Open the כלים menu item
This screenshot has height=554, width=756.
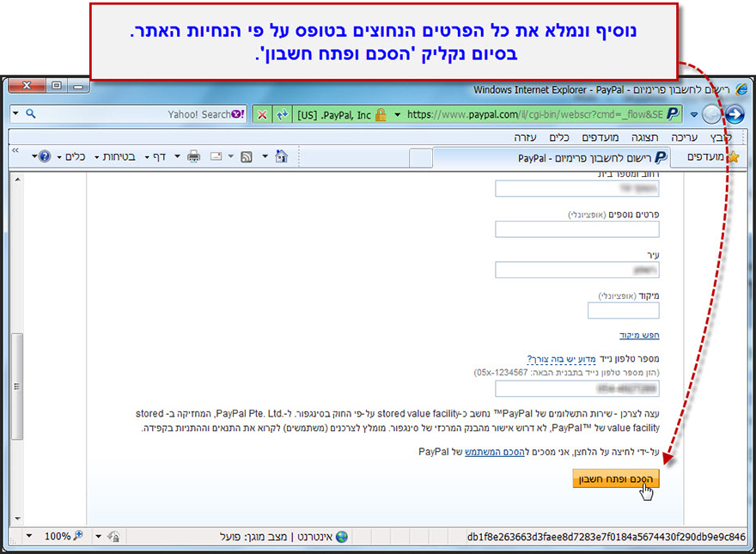(558, 136)
